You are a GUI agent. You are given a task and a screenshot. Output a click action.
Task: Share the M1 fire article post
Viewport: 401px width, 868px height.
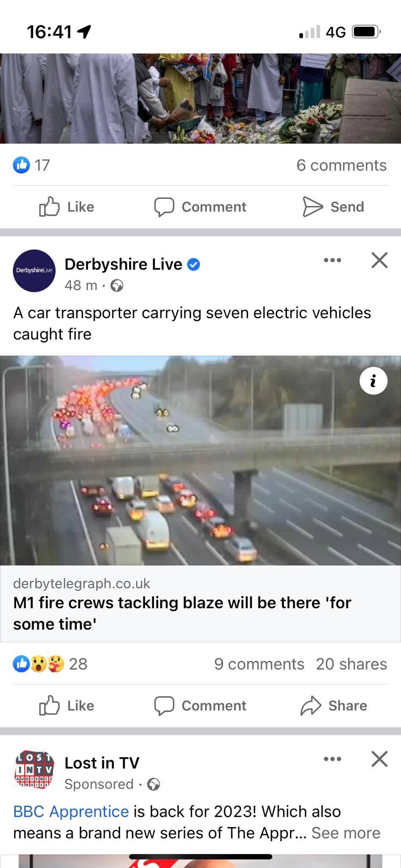pyautogui.click(x=334, y=706)
